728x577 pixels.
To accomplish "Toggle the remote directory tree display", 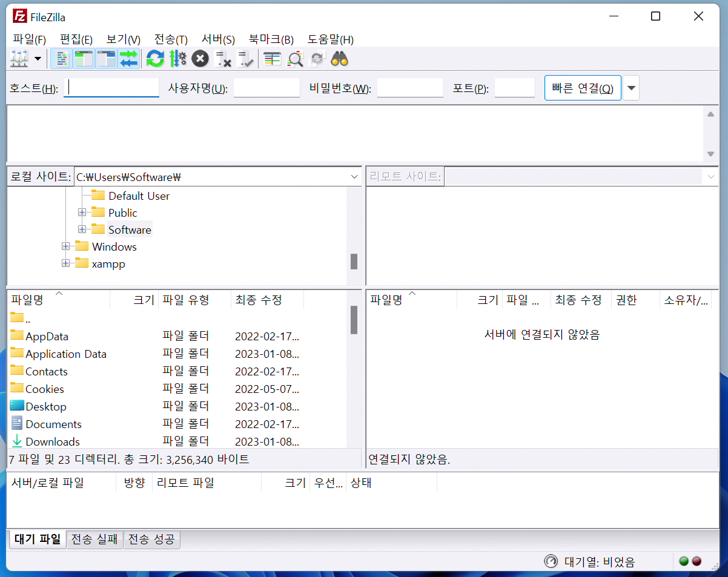I will pos(106,59).
